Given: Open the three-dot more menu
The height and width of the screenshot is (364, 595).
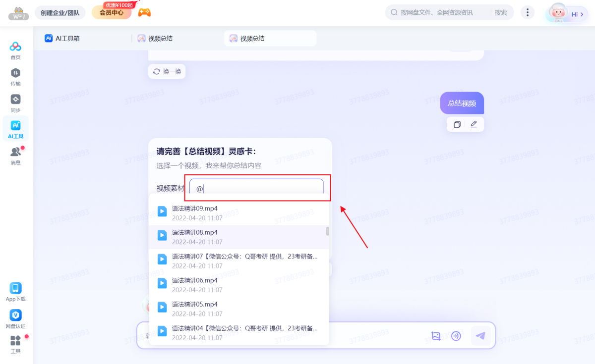Looking at the screenshot, I should click(x=528, y=13).
